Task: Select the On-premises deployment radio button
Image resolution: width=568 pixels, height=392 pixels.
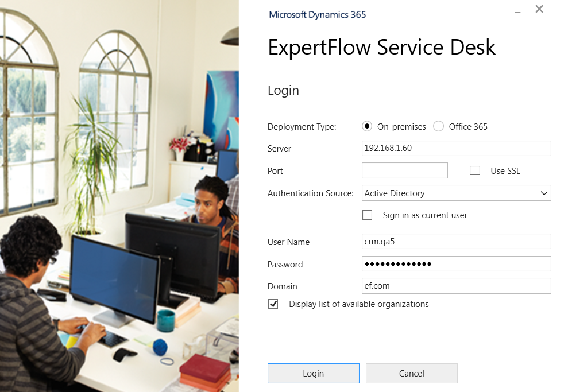Action: 368,126
